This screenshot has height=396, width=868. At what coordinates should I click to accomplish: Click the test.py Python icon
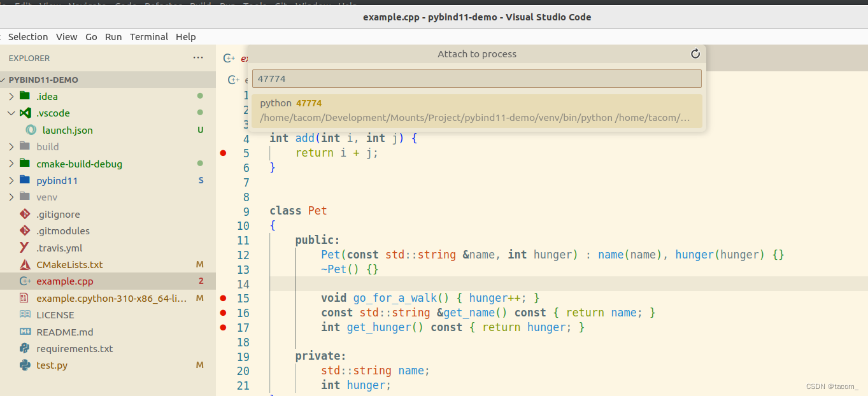coord(25,365)
